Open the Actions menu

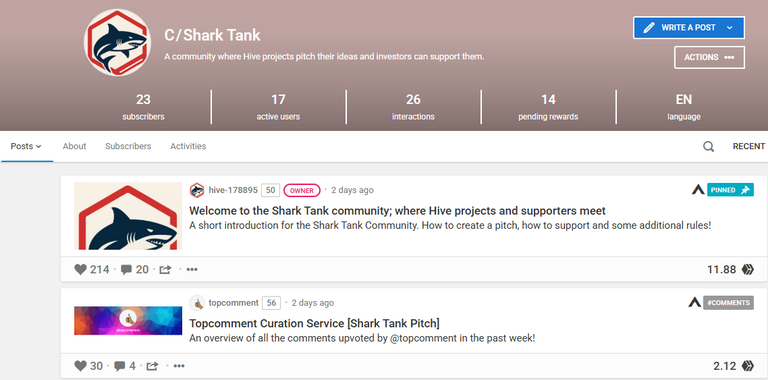[x=709, y=57]
